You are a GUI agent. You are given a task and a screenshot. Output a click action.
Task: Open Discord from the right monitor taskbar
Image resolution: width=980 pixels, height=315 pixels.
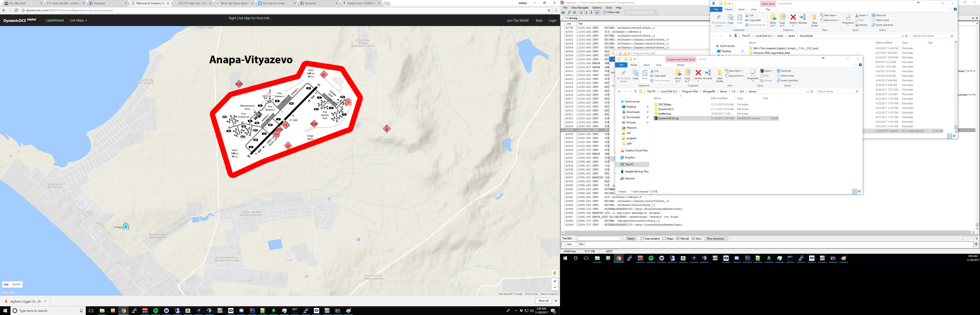[x=737, y=258]
